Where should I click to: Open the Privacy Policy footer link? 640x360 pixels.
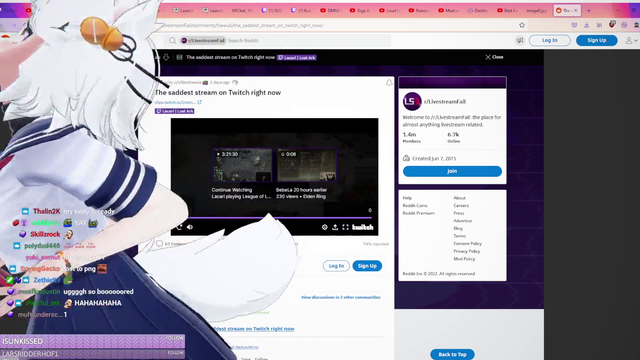pos(467,251)
